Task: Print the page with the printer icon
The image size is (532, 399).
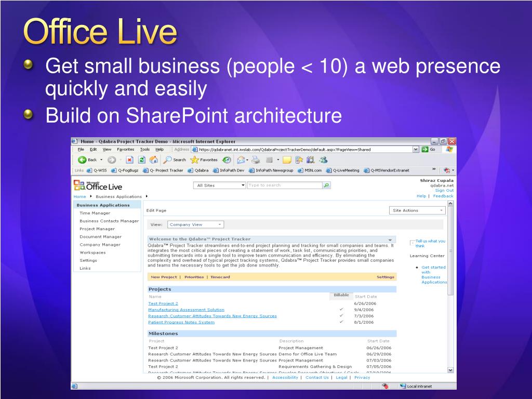Action: (x=256, y=160)
